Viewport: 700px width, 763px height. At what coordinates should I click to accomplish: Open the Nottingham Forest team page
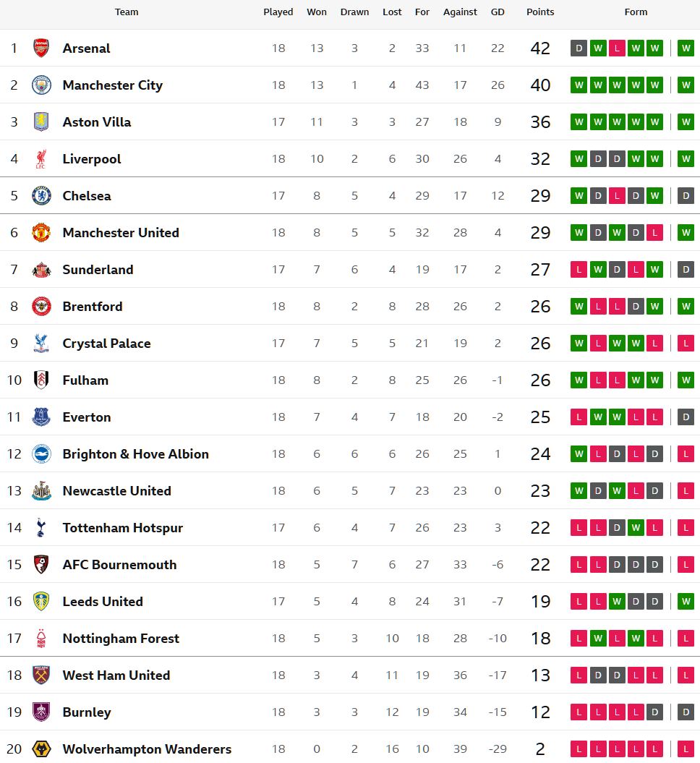coord(121,639)
